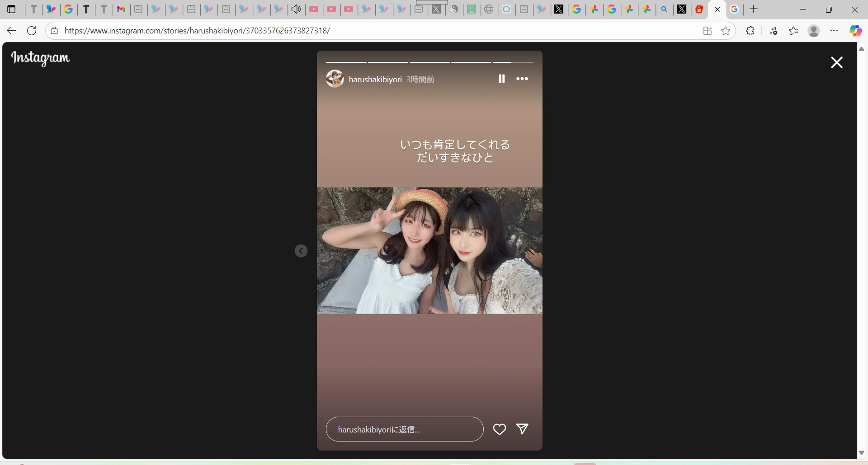
Task: Pause the story playback
Action: 502,79
